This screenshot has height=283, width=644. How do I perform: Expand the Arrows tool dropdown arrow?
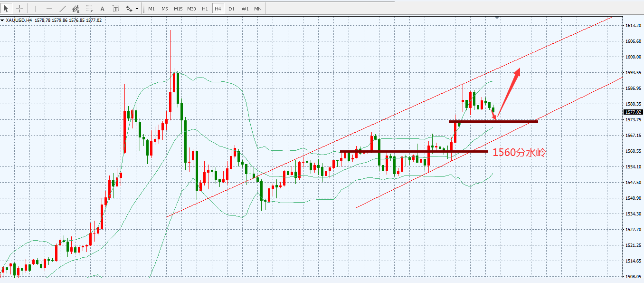(x=137, y=9)
